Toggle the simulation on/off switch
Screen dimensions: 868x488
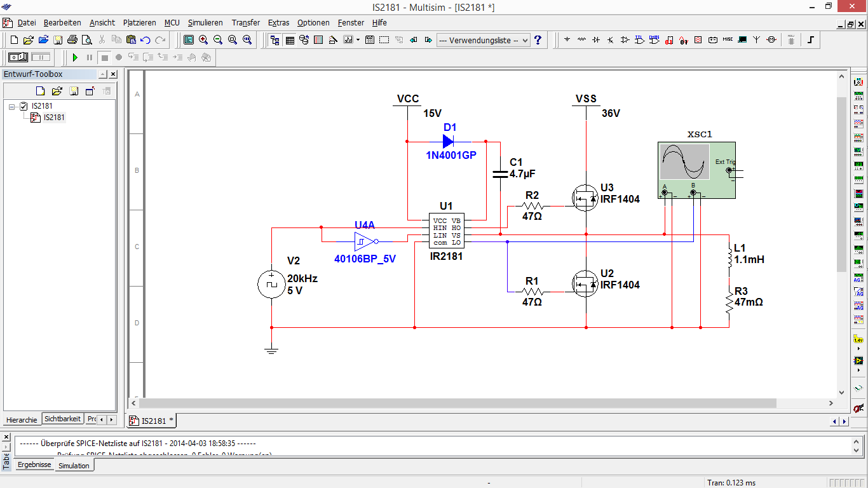point(18,57)
